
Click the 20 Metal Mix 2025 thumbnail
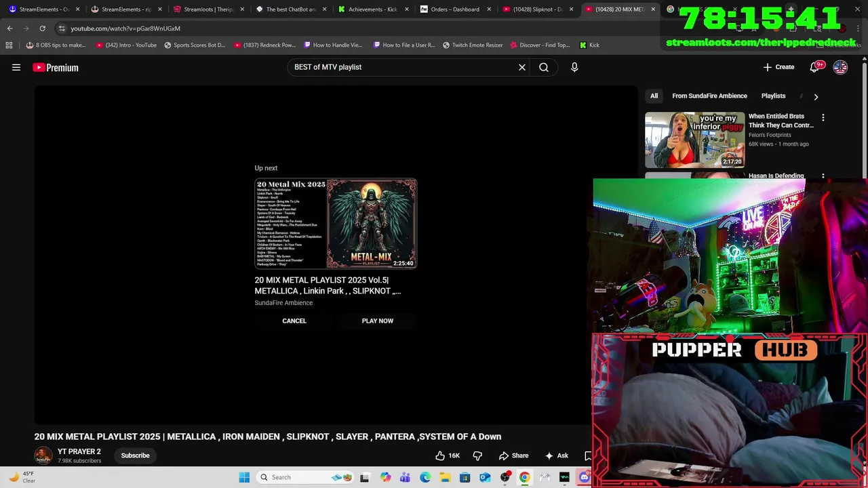pyautogui.click(x=336, y=224)
